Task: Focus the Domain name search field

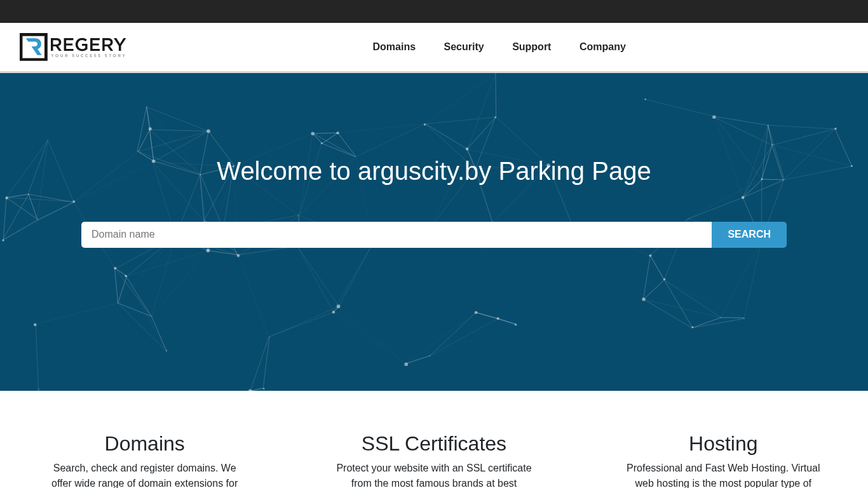Action: tap(397, 234)
